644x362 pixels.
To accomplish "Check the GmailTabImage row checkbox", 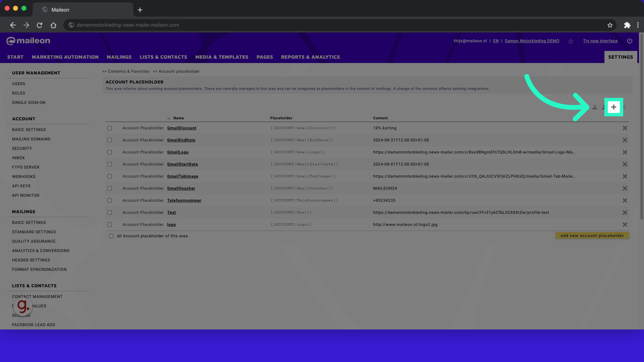I will point(109,176).
